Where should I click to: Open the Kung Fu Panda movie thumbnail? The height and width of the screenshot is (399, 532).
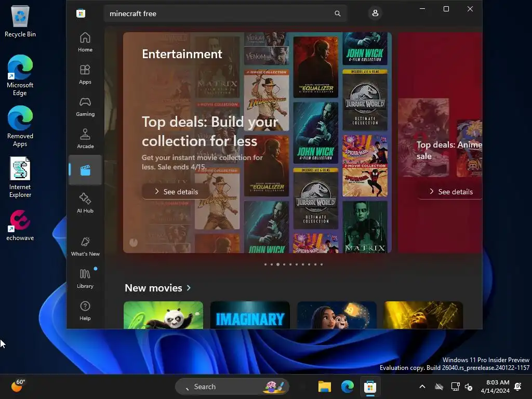pos(163,315)
